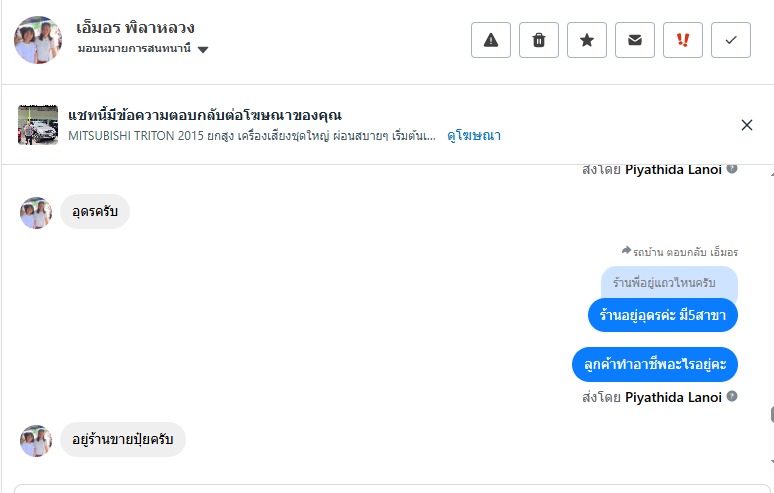
Task: Click the customer name 'เอ็มอร พิลาหลวง'
Action: click(135, 27)
